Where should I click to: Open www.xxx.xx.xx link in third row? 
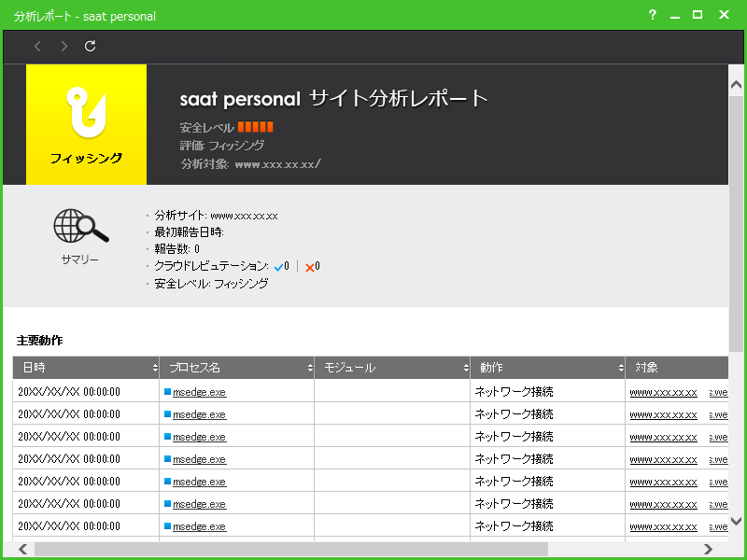tap(663, 438)
